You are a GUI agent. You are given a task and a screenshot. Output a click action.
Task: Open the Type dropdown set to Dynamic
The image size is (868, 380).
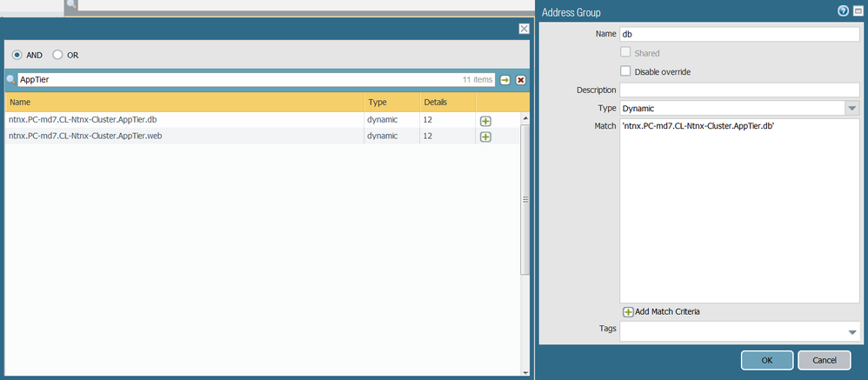pyautogui.click(x=851, y=109)
